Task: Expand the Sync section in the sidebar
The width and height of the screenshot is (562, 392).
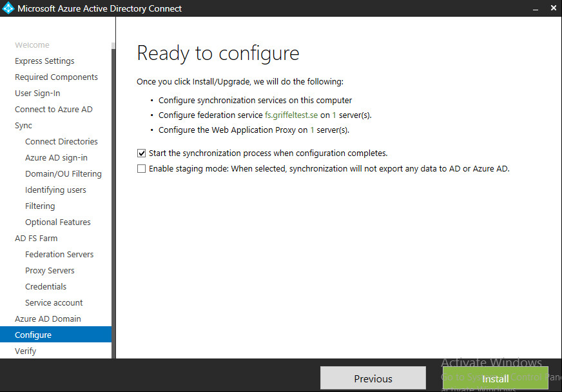Action: (x=23, y=126)
